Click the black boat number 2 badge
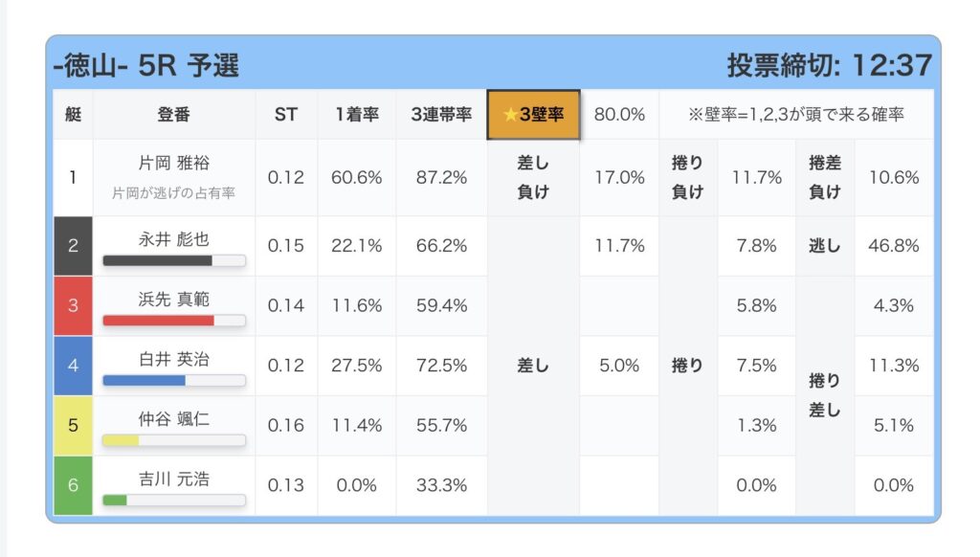 click(x=73, y=246)
